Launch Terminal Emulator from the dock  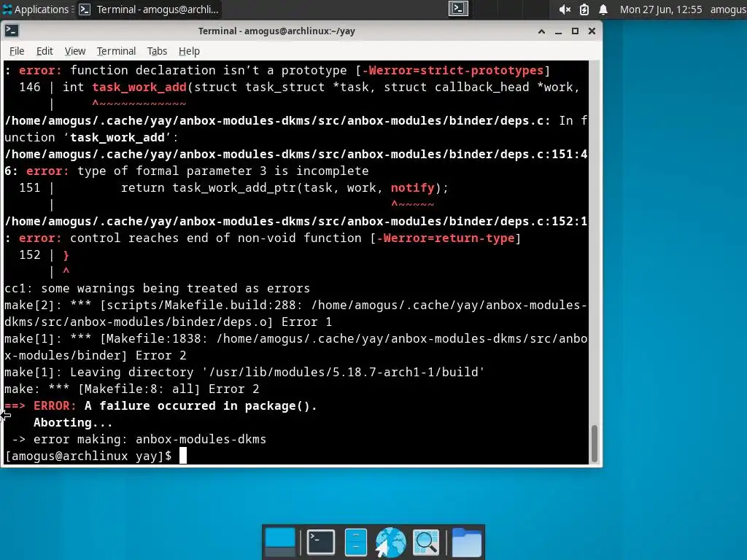321,542
